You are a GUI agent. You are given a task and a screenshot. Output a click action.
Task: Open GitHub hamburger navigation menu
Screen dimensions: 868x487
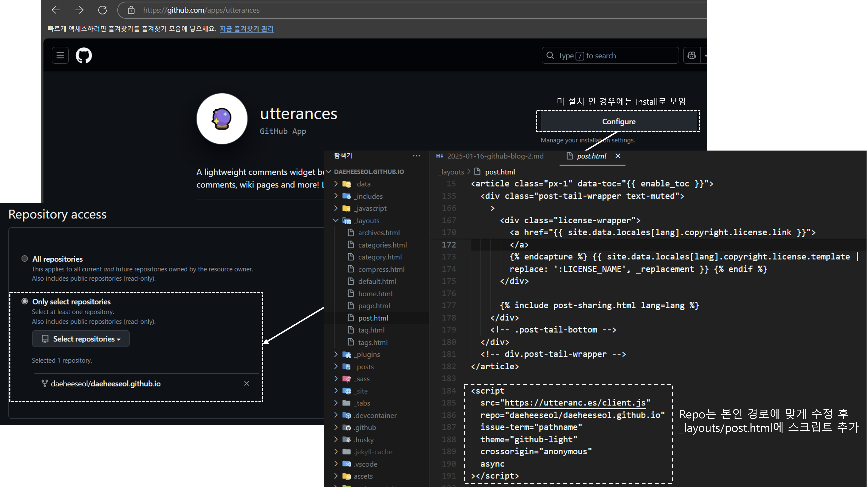click(x=60, y=55)
